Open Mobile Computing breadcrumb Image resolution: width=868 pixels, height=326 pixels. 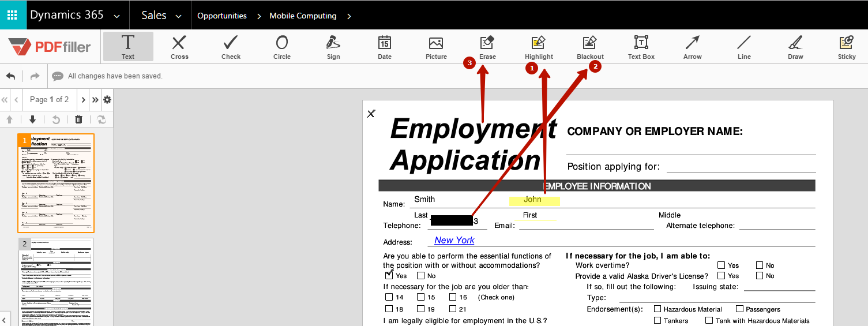pos(303,16)
